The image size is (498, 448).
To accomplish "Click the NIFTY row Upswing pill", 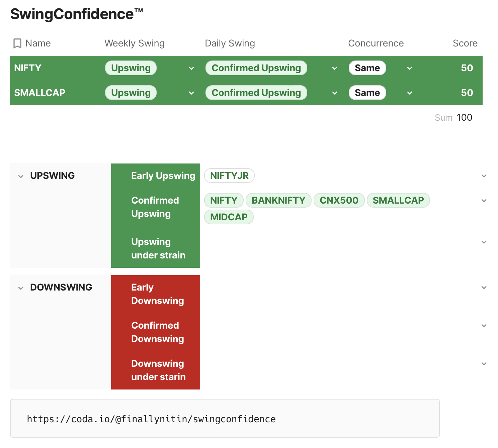I will (131, 68).
